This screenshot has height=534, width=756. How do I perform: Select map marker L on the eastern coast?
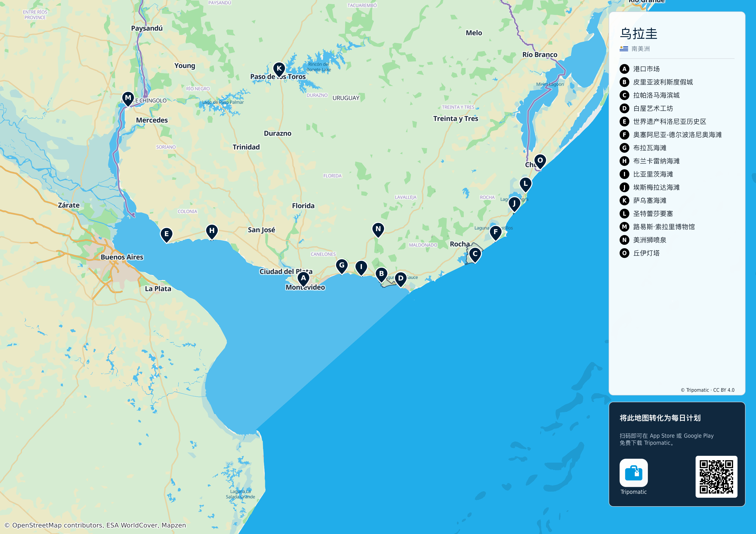pos(526,184)
